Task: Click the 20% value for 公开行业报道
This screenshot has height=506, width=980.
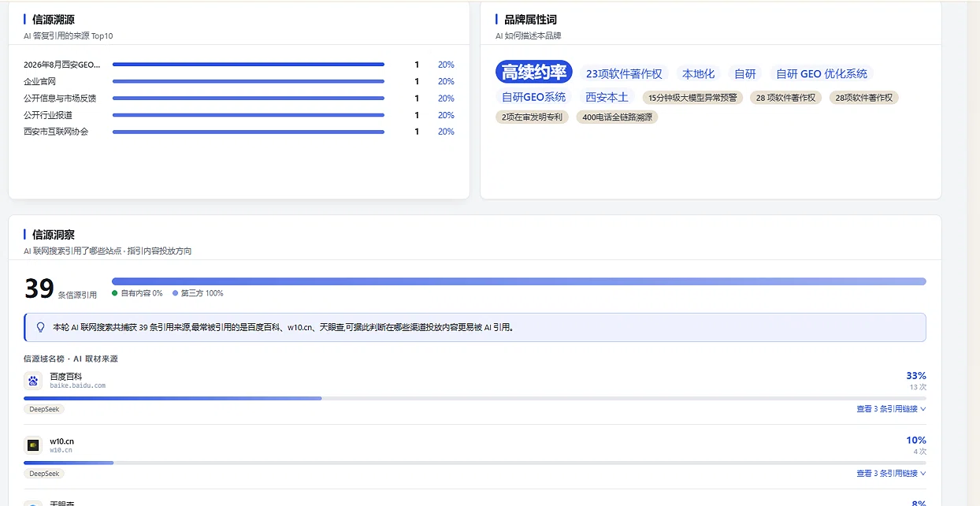Action: tap(446, 115)
